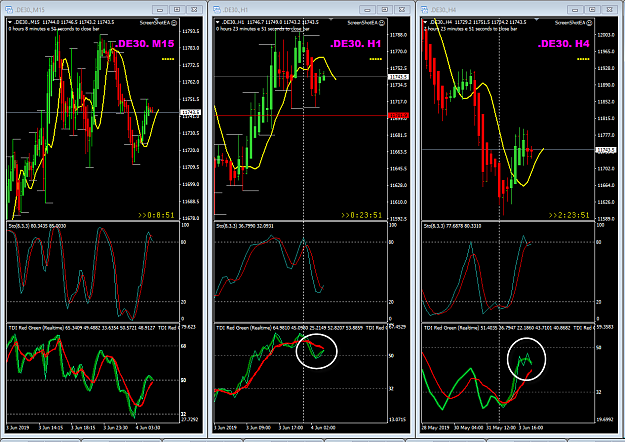The width and height of the screenshot is (625, 442).
Task: Click the ScreenShotEA smiley face on H1 chart
Action: (382, 23)
